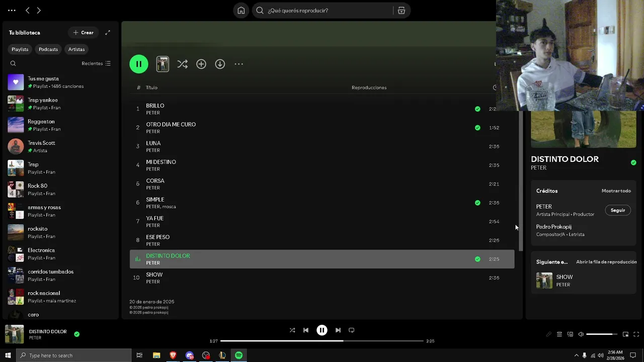The width and height of the screenshot is (644, 362).
Task: Open the Home page icon
Action: point(241,10)
